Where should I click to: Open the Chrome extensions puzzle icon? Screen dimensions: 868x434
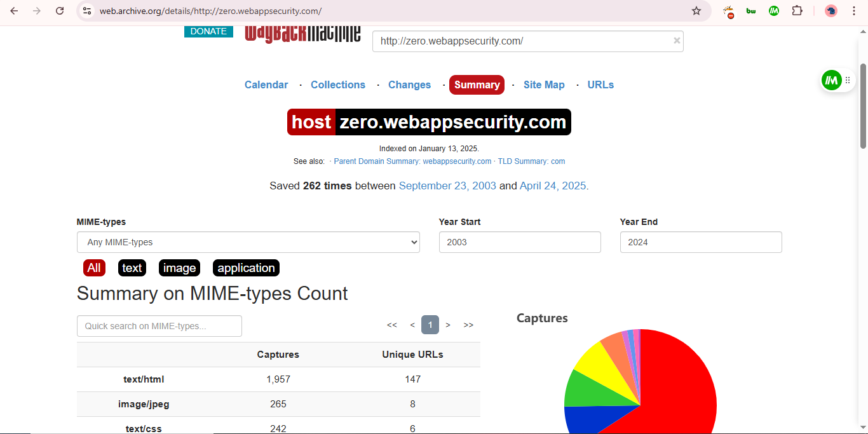[797, 11]
